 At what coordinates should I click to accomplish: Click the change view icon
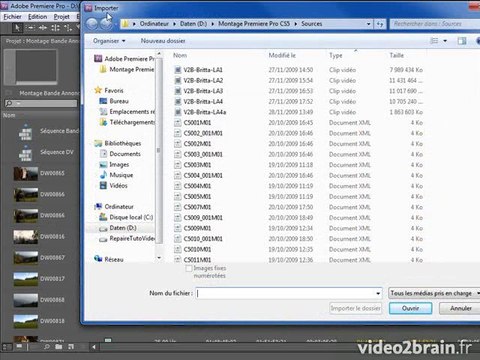(434, 41)
